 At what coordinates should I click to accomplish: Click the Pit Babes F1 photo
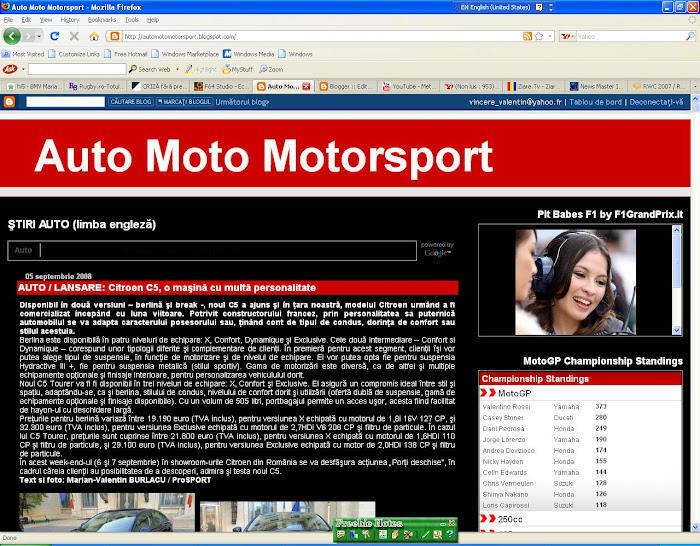pos(575,282)
